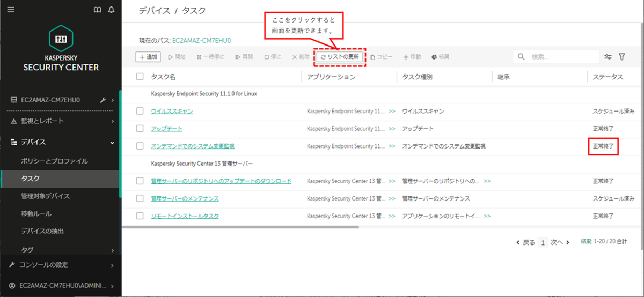
Task: Check the オンデマンドでのシステム変更監視 checkbox
Action: pyautogui.click(x=140, y=146)
